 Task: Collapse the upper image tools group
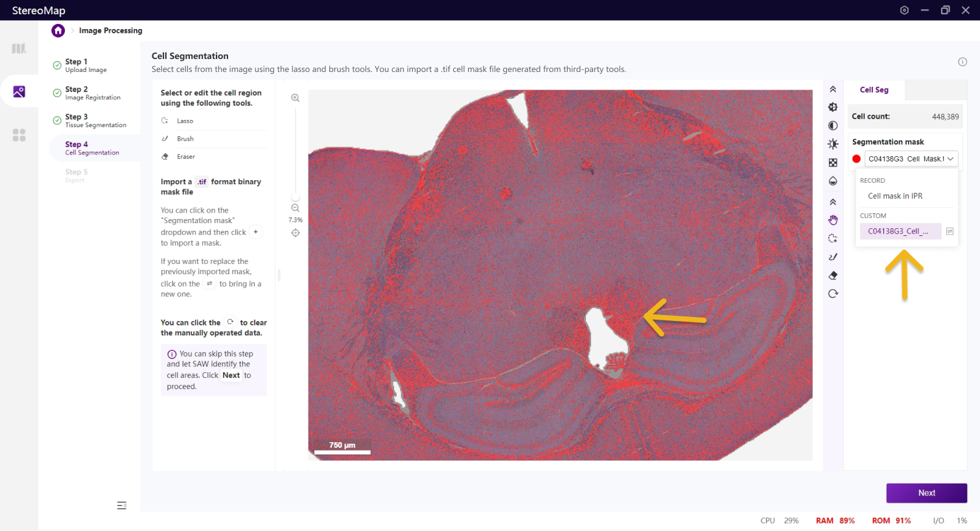click(x=833, y=89)
